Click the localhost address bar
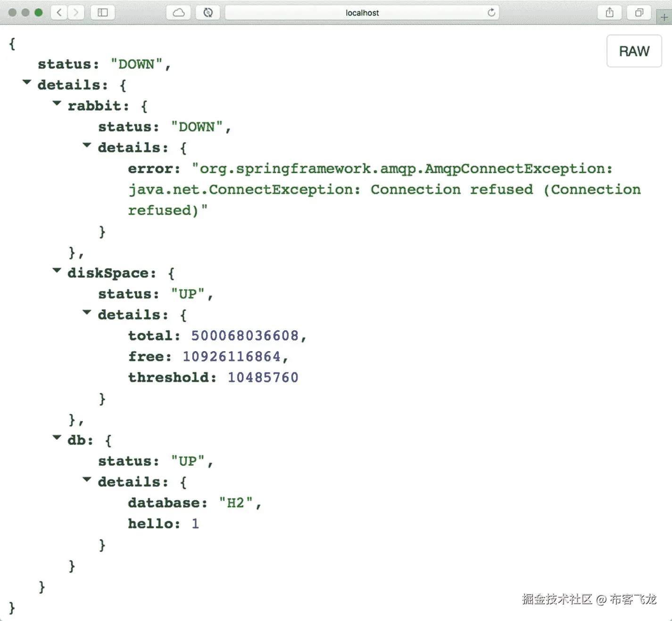 (x=362, y=13)
